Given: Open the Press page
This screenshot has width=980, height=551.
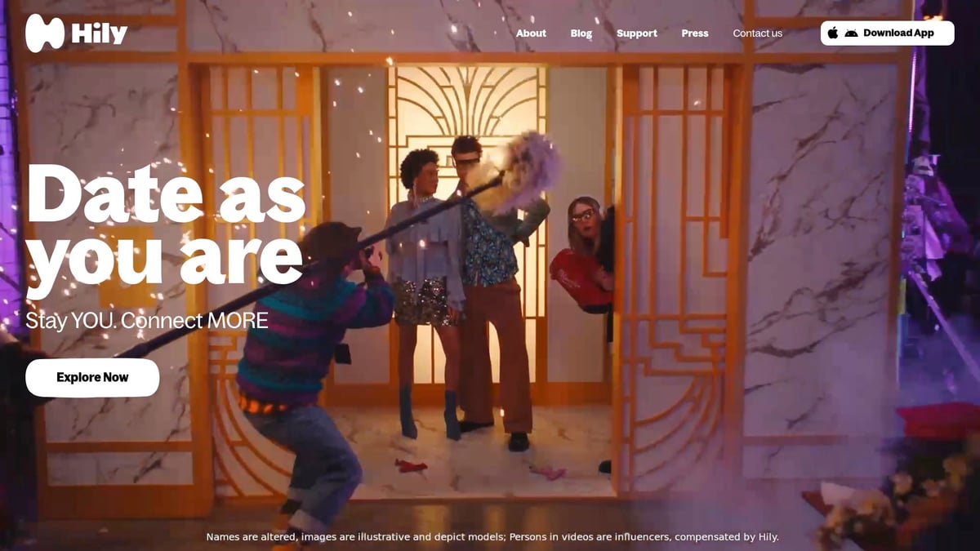Looking at the screenshot, I should pyautogui.click(x=695, y=33).
